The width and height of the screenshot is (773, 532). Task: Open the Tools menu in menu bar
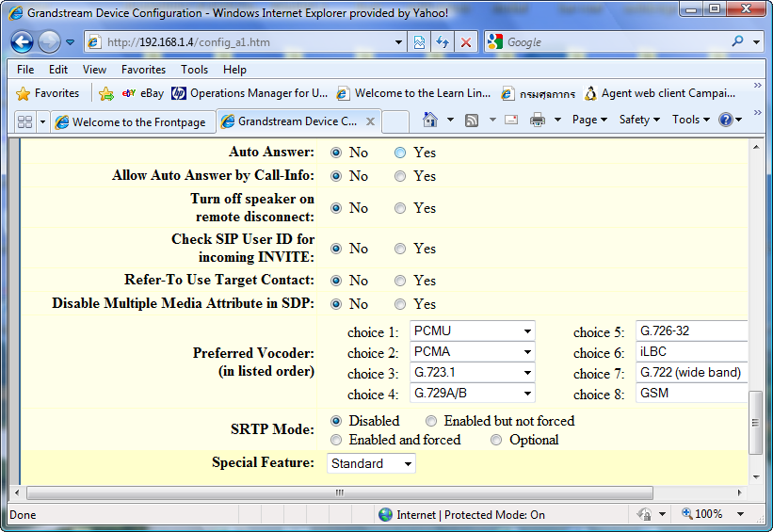pyautogui.click(x=194, y=70)
